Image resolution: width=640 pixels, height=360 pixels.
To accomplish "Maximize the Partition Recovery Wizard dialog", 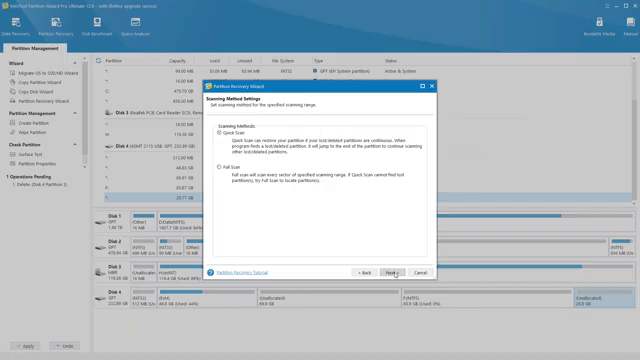I will (422, 86).
